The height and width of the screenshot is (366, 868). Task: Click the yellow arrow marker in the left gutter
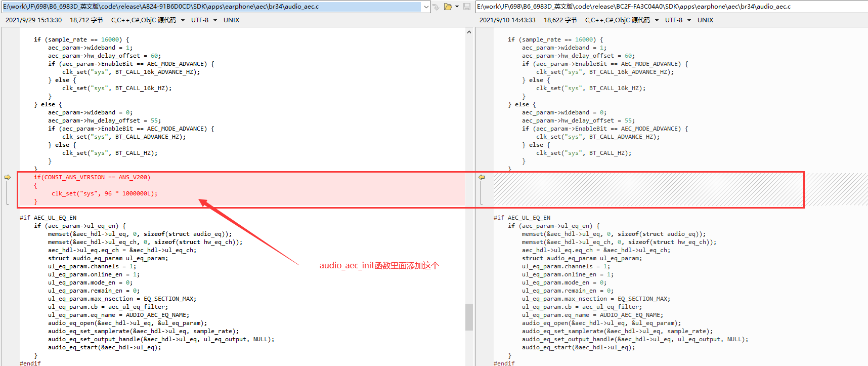coord(8,177)
